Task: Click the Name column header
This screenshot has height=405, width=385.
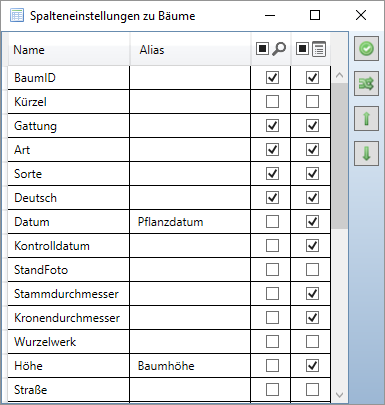Action: tap(69, 50)
